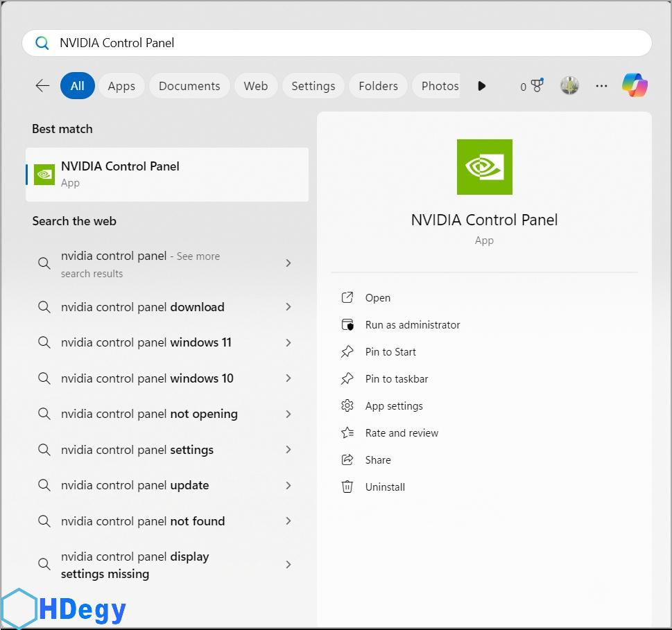Select the Settings filter tab
Image resolution: width=672 pixels, height=630 pixels.
(x=313, y=86)
